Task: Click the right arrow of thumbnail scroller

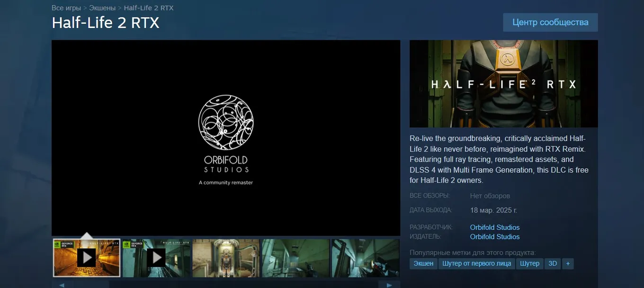Action: point(389,285)
